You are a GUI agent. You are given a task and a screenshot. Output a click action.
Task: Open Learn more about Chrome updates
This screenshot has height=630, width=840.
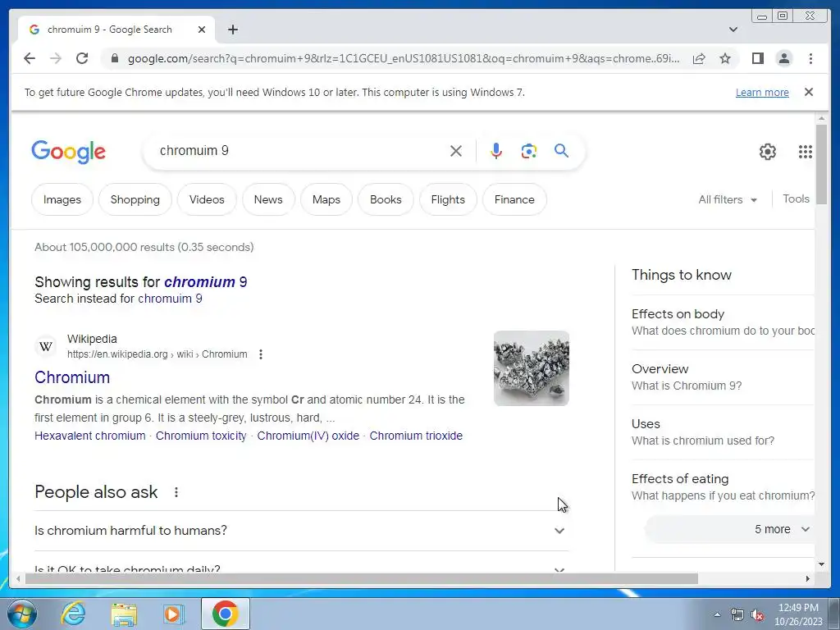point(762,92)
